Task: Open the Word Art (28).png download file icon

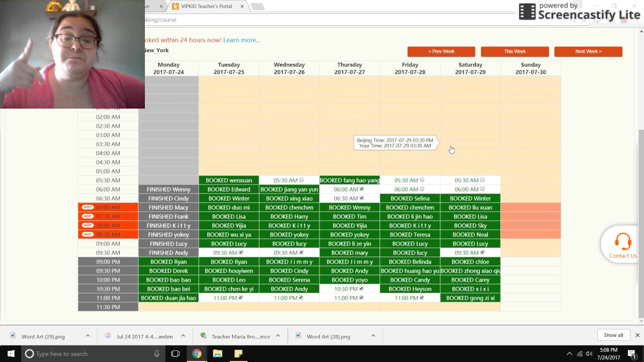Action: coord(298,336)
